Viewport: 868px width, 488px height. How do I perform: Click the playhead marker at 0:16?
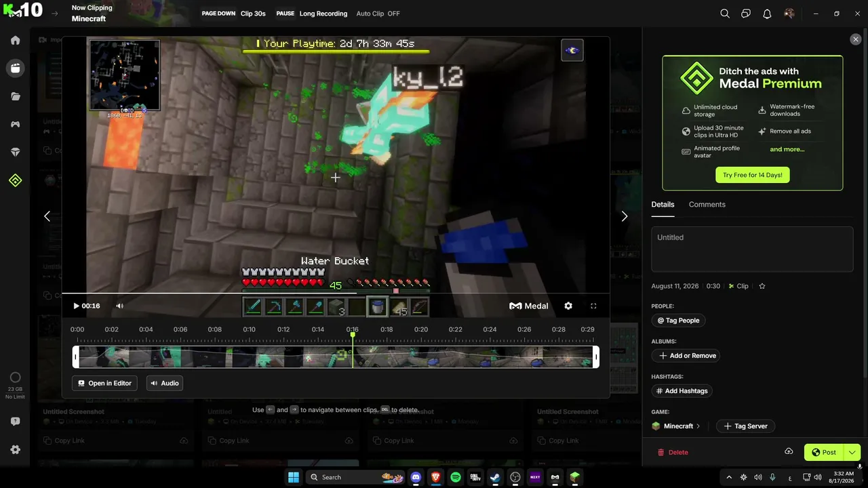(x=352, y=334)
